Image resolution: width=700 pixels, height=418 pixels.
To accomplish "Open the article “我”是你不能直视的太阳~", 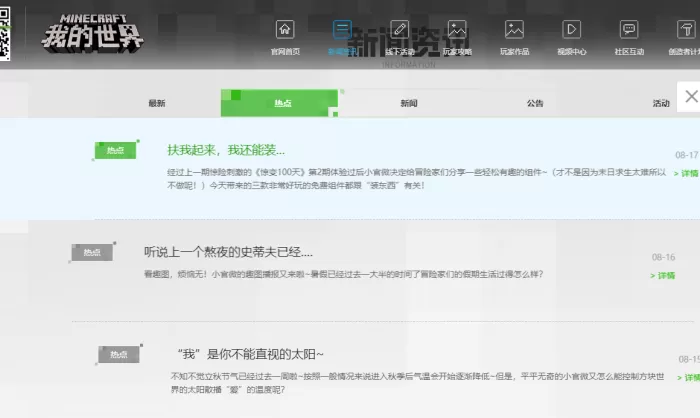I will [x=250, y=355].
